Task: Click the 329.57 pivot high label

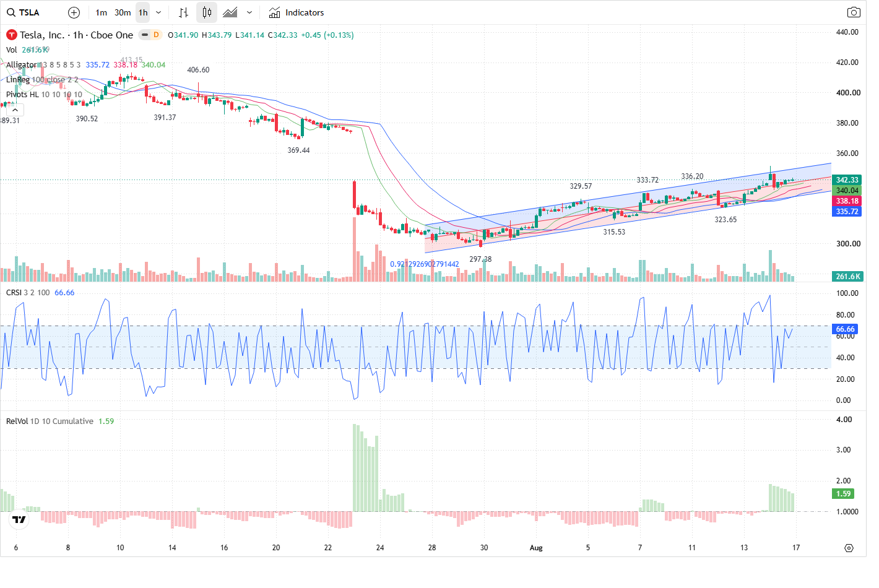Action: 581,186
